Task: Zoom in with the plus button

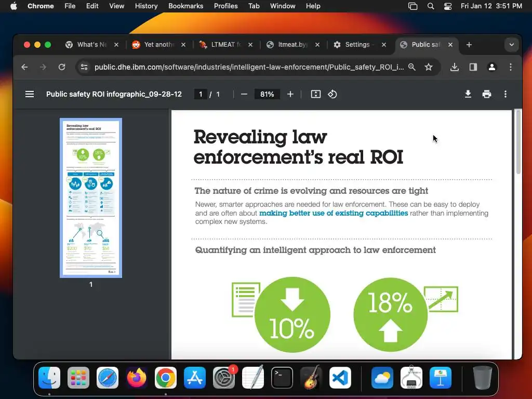Action: pyautogui.click(x=290, y=94)
